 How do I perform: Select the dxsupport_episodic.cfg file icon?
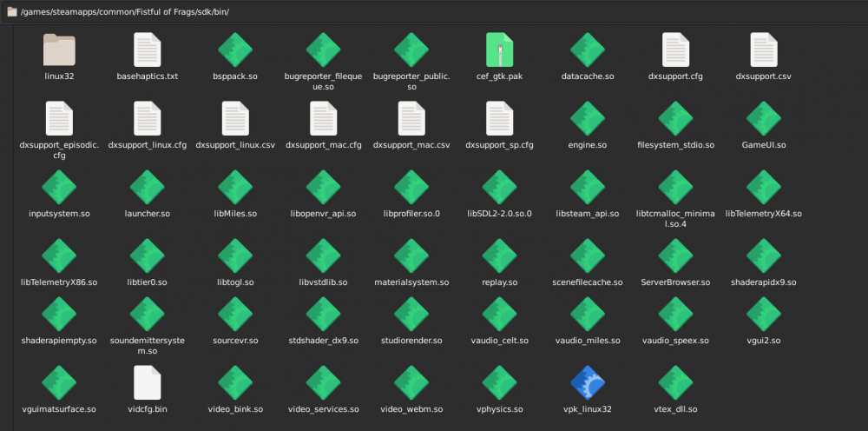click(x=59, y=118)
